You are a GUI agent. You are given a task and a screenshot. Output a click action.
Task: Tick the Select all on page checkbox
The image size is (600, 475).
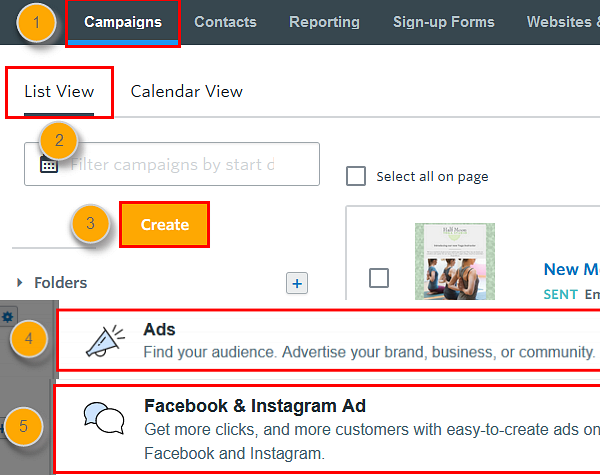tap(356, 176)
